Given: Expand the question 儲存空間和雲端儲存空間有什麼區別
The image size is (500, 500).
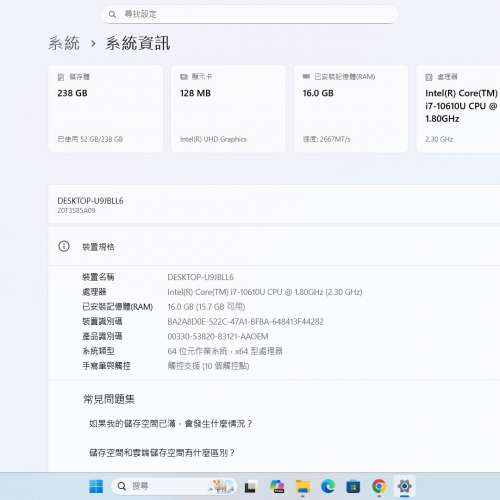Looking at the screenshot, I should point(162,453).
